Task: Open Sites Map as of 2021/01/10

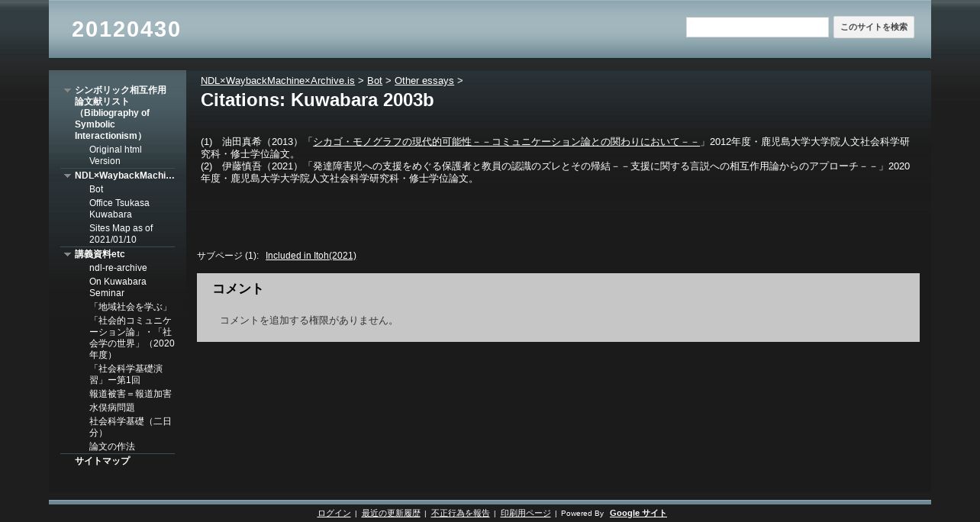Action: tap(121, 234)
